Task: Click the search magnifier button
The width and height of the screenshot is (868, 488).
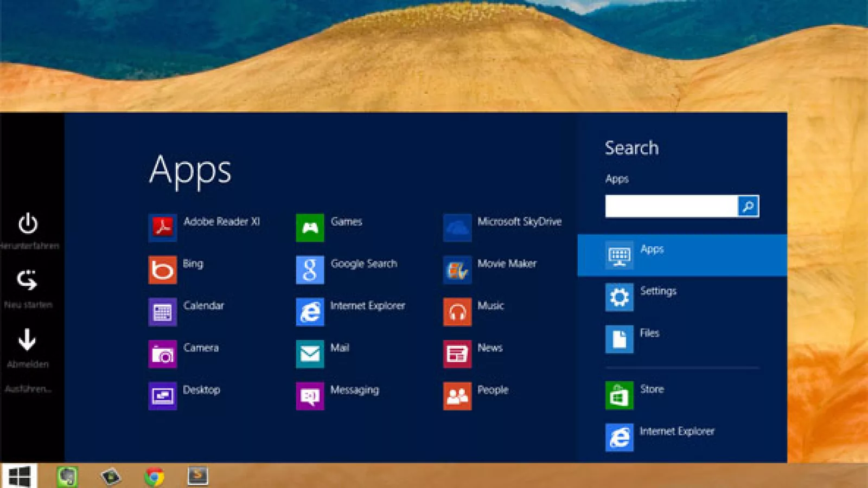Action: pyautogui.click(x=748, y=206)
